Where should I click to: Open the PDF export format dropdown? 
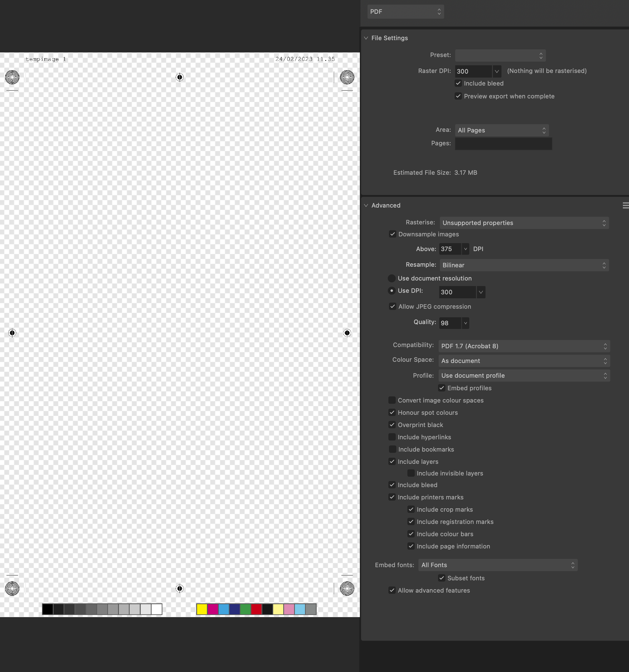[x=405, y=12]
